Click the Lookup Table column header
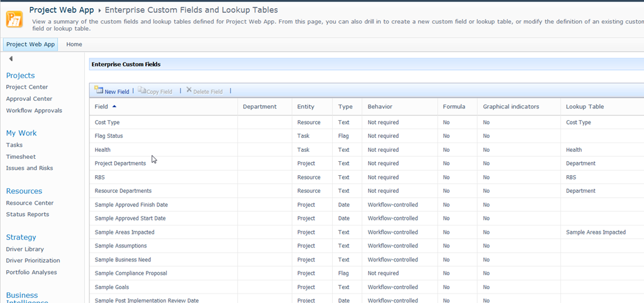This screenshot has height=303, width=644. click(x=584, y=106)
